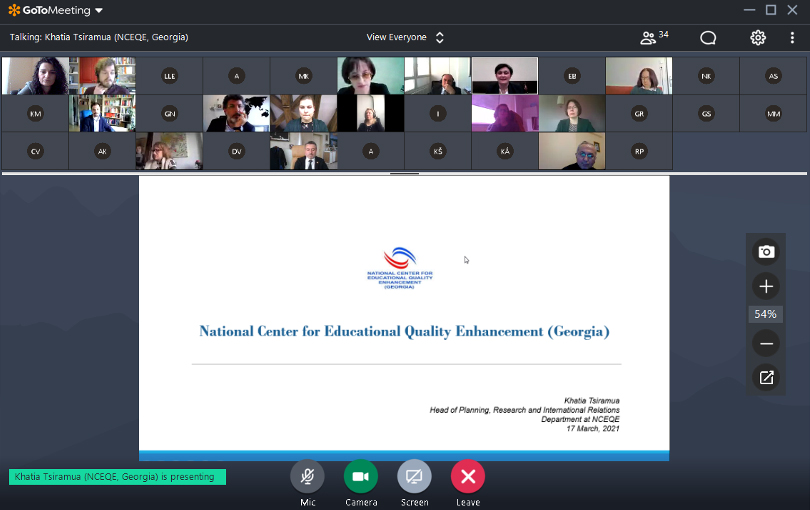
Task: Click the 54% zoom level indicator
Action: pos(766,314)
